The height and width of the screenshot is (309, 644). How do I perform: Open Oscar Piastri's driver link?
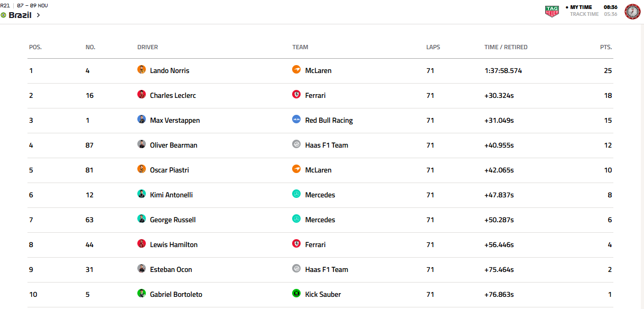[169, 170]
